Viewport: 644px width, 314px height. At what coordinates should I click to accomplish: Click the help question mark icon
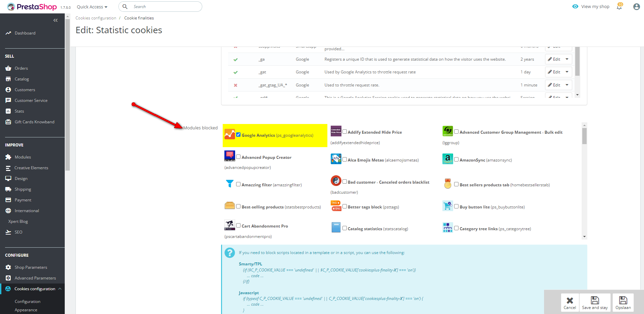[230, 253]
